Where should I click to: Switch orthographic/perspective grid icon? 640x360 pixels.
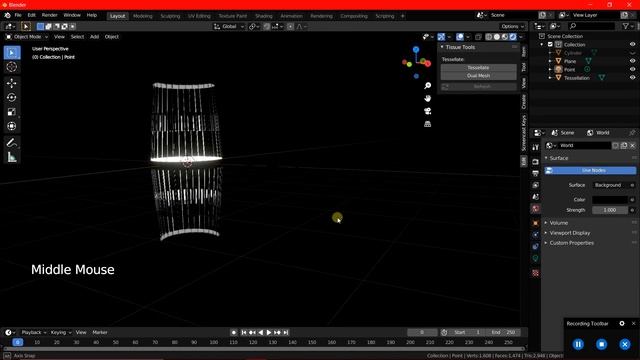pyautogui.click(x=427, y=124)
